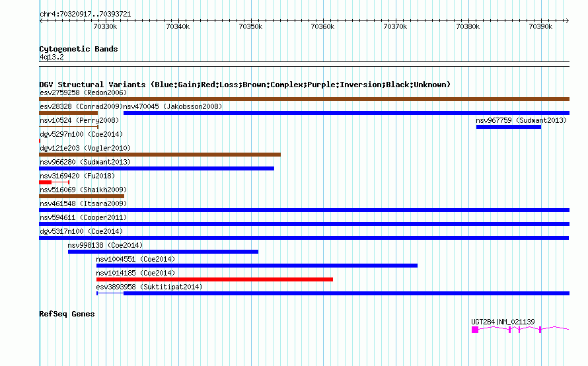Viewport: 588px width, 366px height.
Task: Click the esv2759258 (Redon2006) variant label
Action: click(x=83, y=92)
